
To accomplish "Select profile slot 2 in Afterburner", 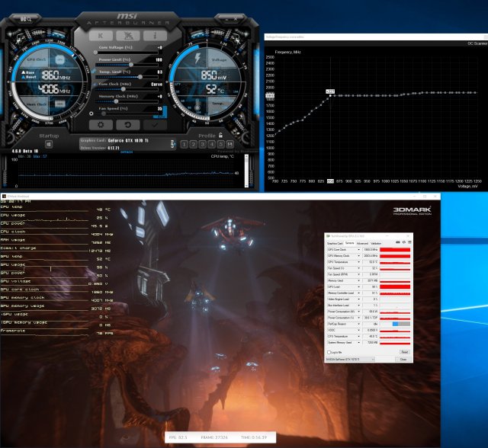I will point(193,144).
